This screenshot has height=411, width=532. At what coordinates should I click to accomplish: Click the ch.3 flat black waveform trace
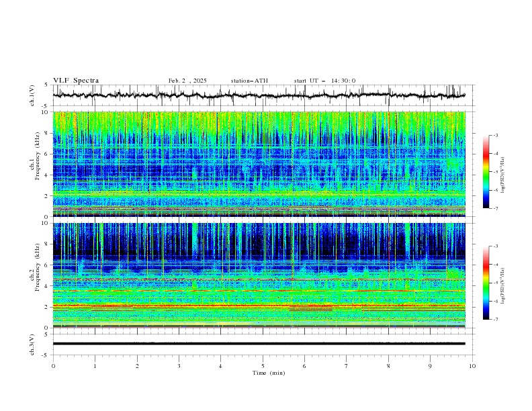[x=259, y=344]
